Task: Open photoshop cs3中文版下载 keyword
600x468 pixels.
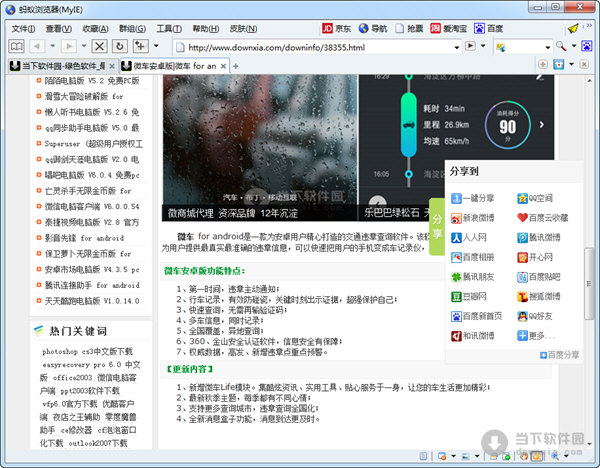Action: [x=88, y=351]
